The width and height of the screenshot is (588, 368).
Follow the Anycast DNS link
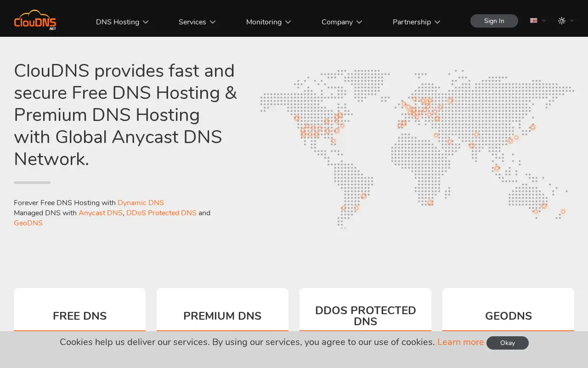[x=101, y=213]
